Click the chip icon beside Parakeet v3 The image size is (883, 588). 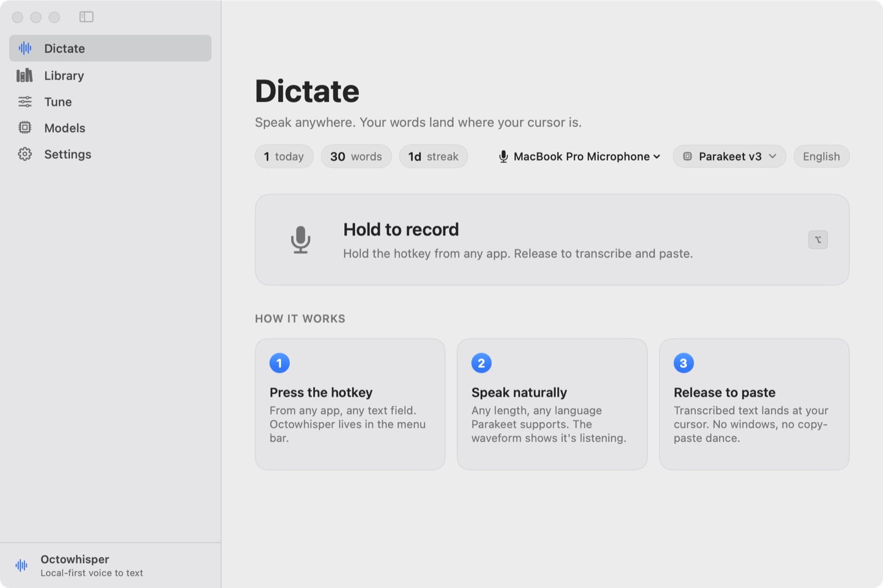pos(688,157)
